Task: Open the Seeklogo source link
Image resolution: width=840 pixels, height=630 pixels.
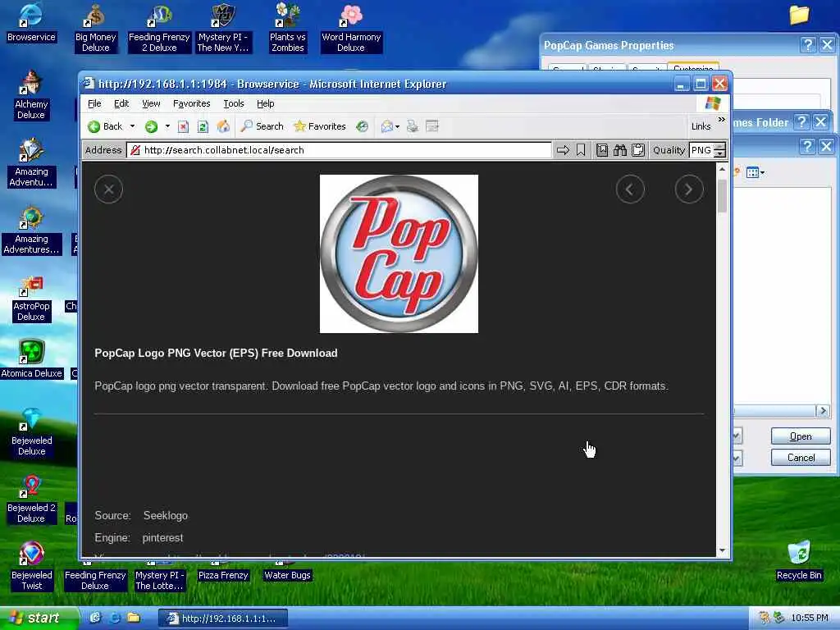Action: [x=166, y=515]
